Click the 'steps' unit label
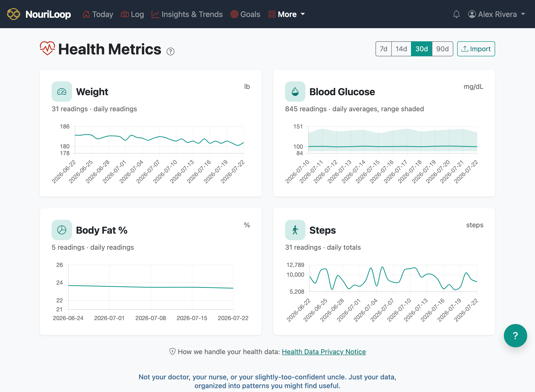Screen dimensions: 535x392 [x=475, y=225]
